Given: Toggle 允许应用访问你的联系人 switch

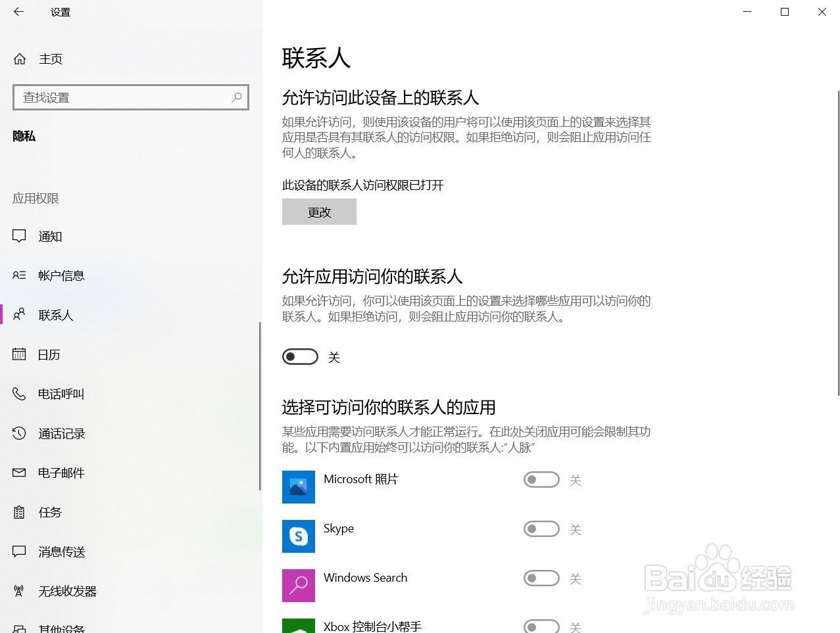Looking at the screenshot, I should click(300, 357).
